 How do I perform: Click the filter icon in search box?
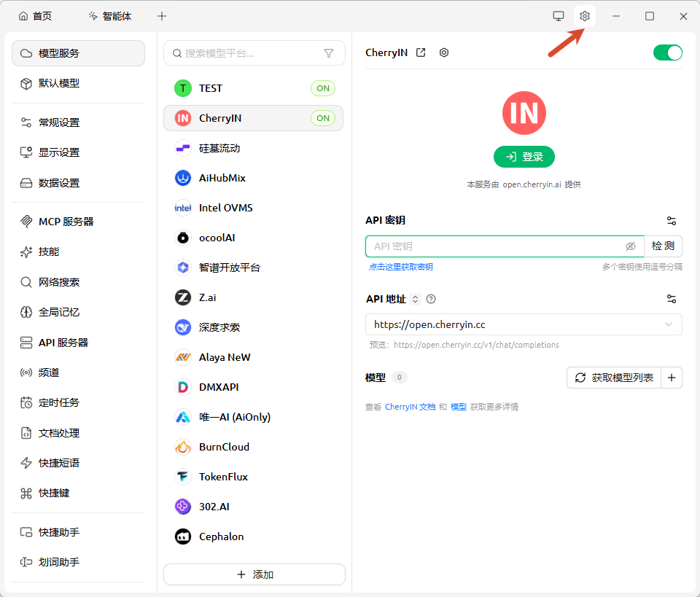[x=329, y=53]
